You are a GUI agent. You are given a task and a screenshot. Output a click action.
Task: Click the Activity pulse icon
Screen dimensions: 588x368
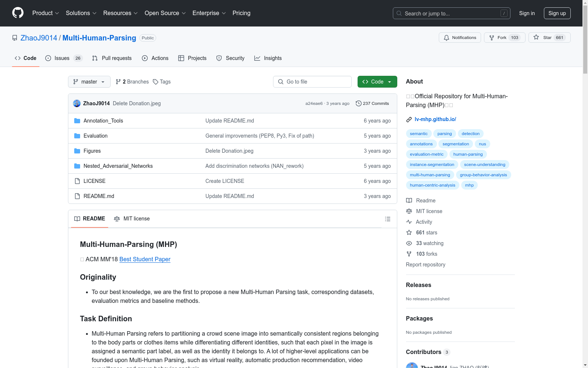[x=409, y=222]
